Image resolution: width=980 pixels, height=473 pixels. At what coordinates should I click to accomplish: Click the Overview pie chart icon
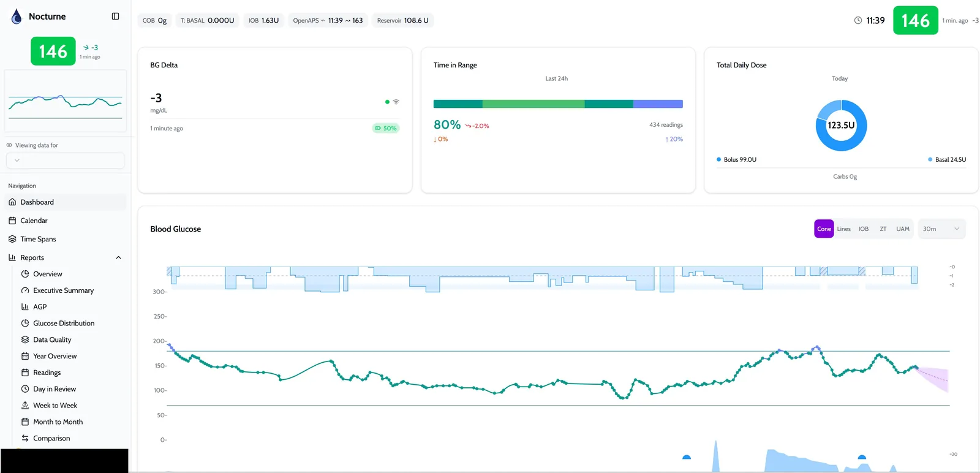click(x=25, y=274)
